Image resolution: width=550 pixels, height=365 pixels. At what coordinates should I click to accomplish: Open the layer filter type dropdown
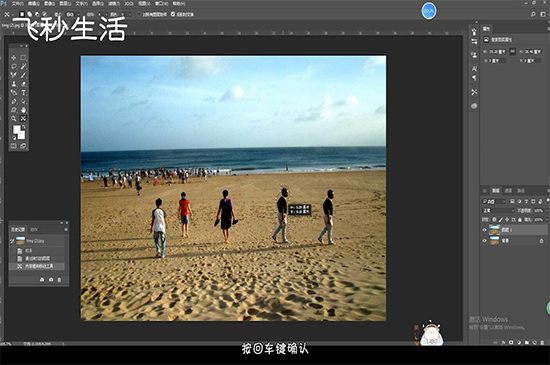tap(494, 201)
